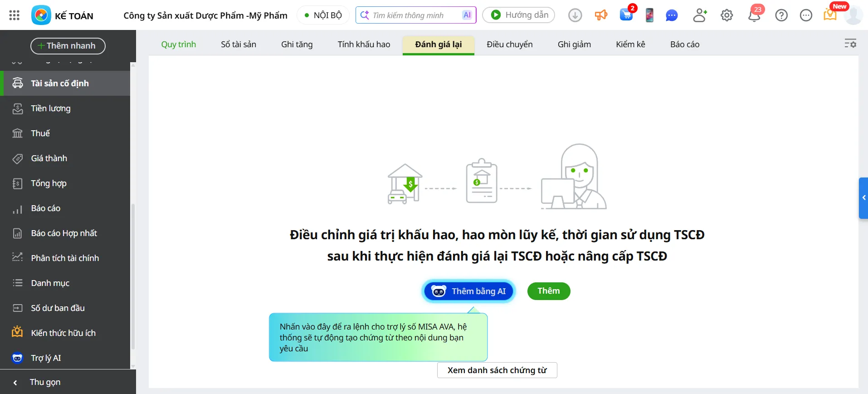The height and width of the screenshot is (394, 868).
Task: Switch to Điều chuyển tab
Action: point(510,44)
